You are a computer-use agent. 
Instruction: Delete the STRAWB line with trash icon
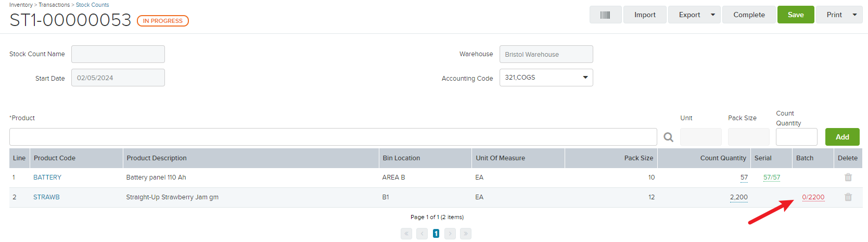point(848,197)
